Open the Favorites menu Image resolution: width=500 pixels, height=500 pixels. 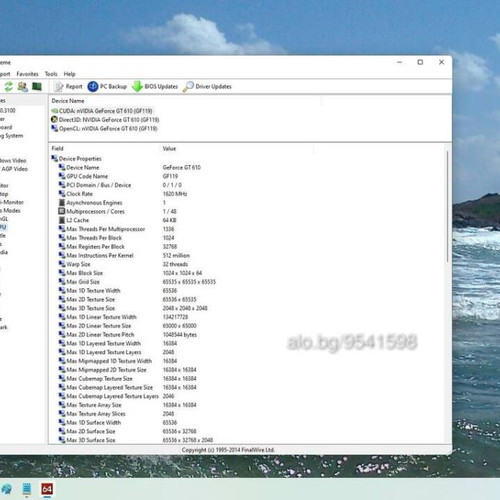[27, 74]
